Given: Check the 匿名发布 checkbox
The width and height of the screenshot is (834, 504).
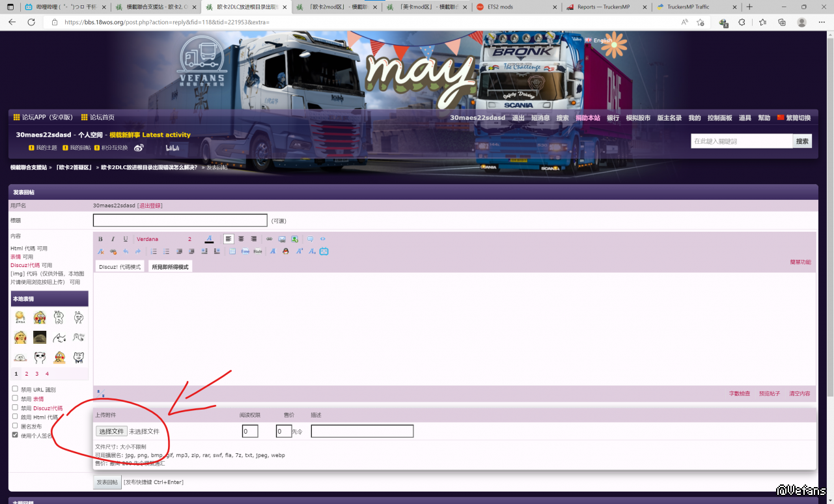Looking at the screenshot, I should [15, 425].
